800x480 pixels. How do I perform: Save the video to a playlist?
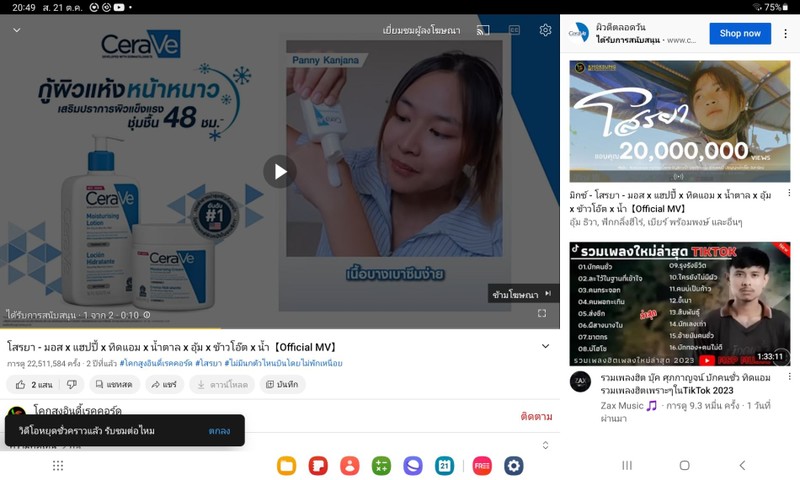tap(282, 384)
